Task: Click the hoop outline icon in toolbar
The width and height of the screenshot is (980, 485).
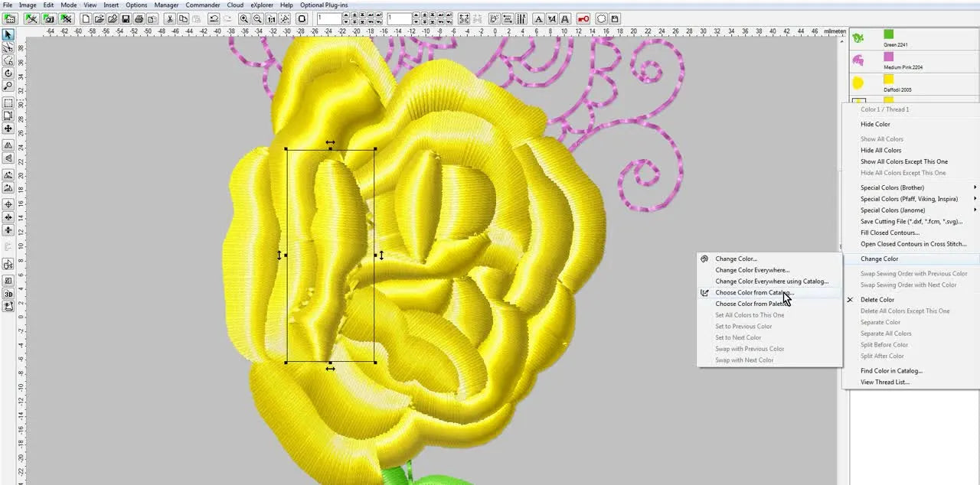Action: click(302, 18)
